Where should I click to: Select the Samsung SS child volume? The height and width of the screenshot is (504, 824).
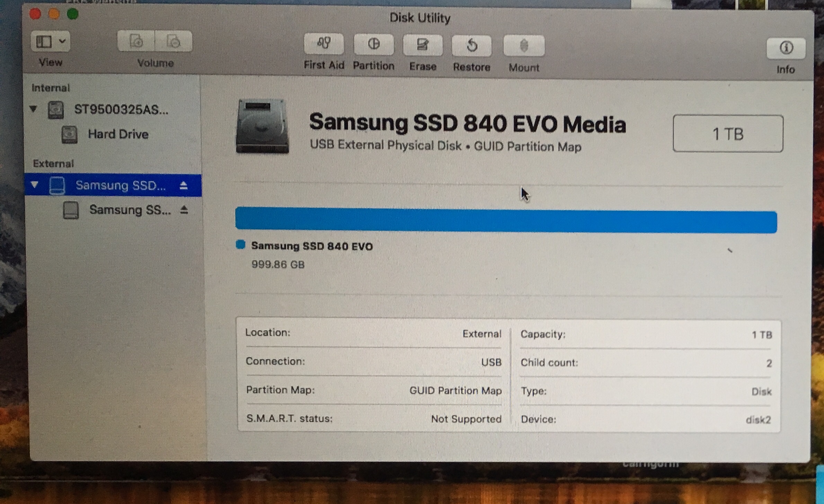coord(130,210)
